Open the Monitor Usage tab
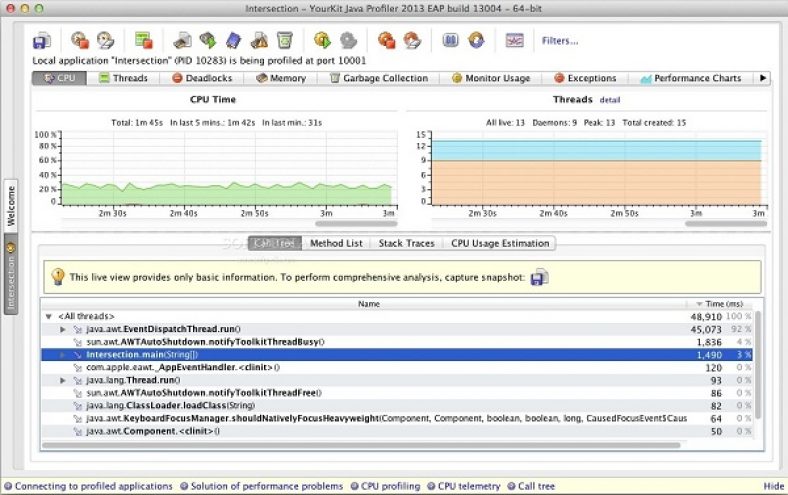Screen dimensions: 788x495 [x=491, y=78]
